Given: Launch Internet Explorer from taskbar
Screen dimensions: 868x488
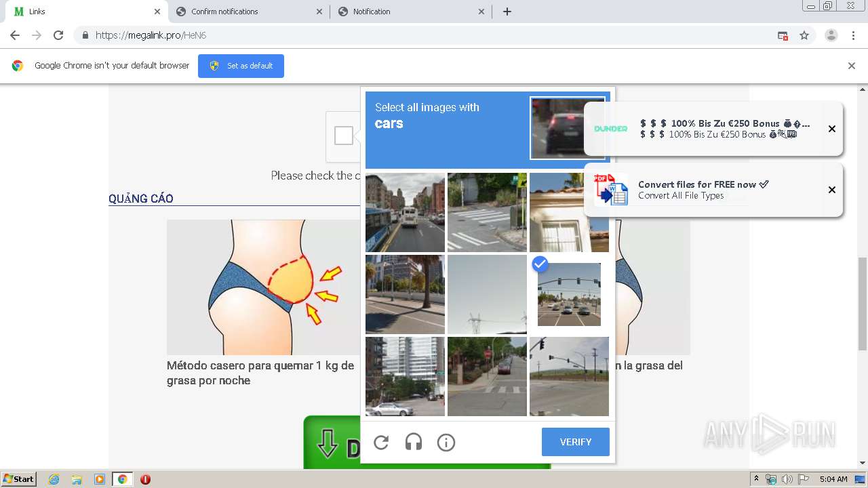Looking at the screenshot, I should (x=54, y=479).
